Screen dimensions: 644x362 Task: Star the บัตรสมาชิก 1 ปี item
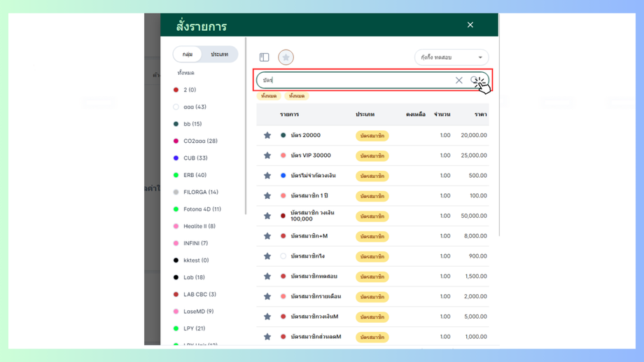click(267, 196)
